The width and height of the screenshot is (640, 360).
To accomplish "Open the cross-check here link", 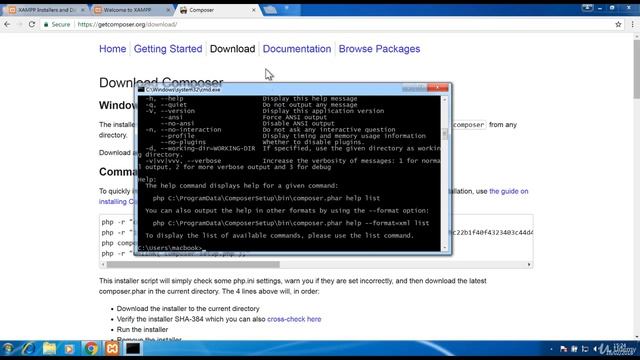I will coord(294,319).
